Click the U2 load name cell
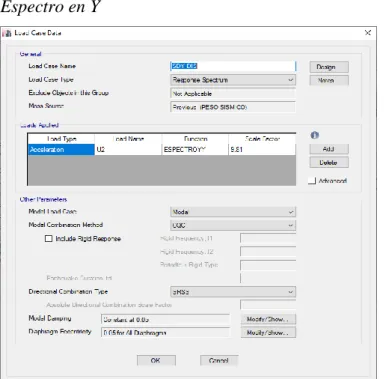The height and width of the screenshot is (379, 386). pos(128,150)
